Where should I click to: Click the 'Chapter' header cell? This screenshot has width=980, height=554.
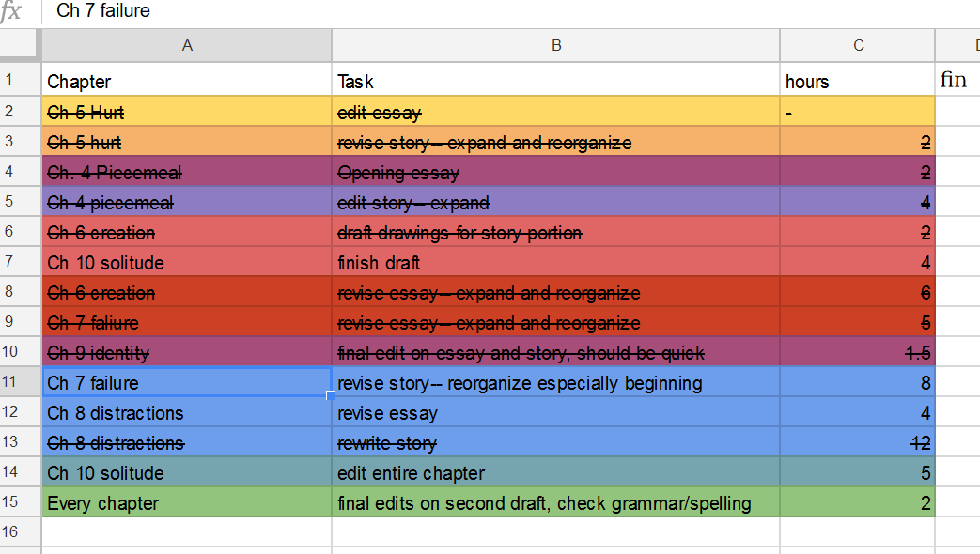coord(187,82)
